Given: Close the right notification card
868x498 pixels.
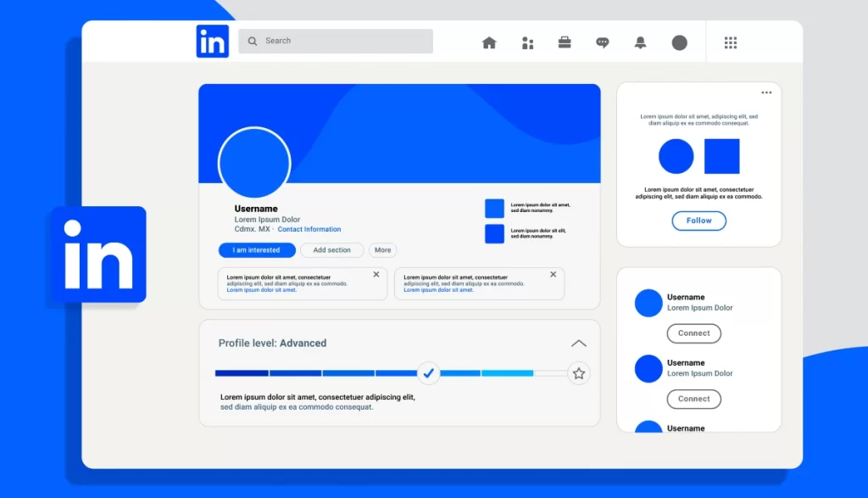Looking at the screenshot, I should click(x=553, y=274).
